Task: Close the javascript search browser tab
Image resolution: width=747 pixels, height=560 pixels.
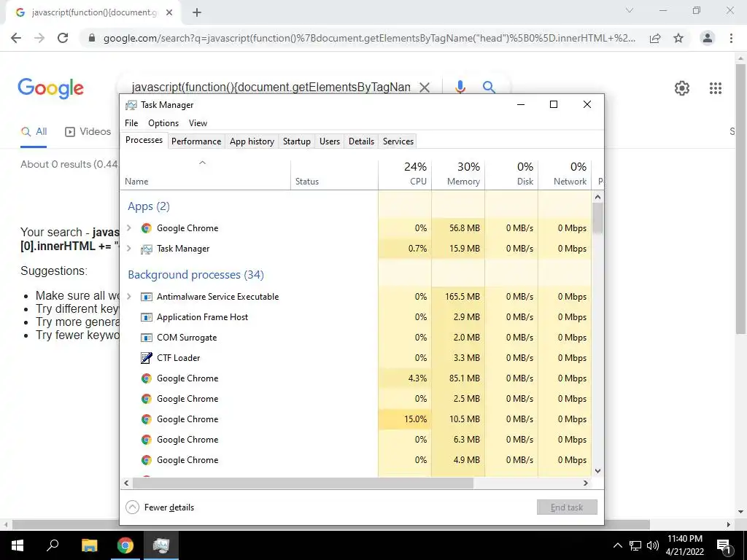Action: [x=169, y=13]
